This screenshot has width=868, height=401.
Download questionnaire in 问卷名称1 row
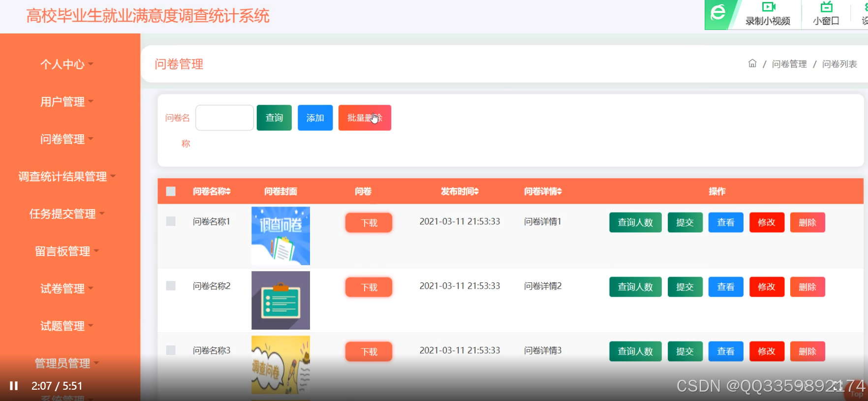(369, 223)
